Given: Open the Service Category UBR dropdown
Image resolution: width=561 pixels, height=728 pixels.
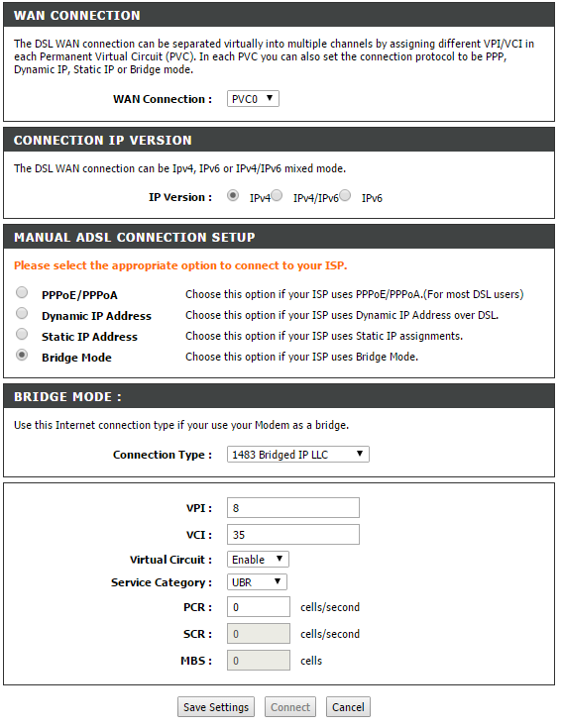Looking at the screenshot, I should pyautogui.click(x=257, y=581).
